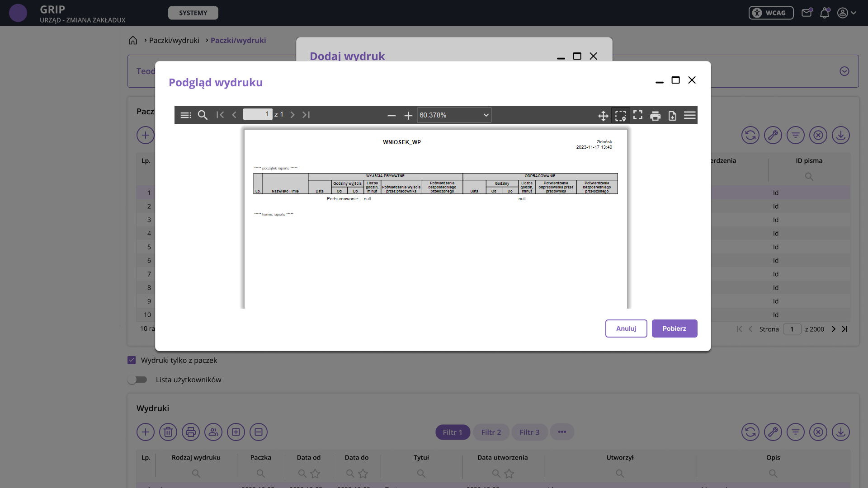Go to previous page in preview
This screenshot has width=868, height=488.
tap(234, 115)
